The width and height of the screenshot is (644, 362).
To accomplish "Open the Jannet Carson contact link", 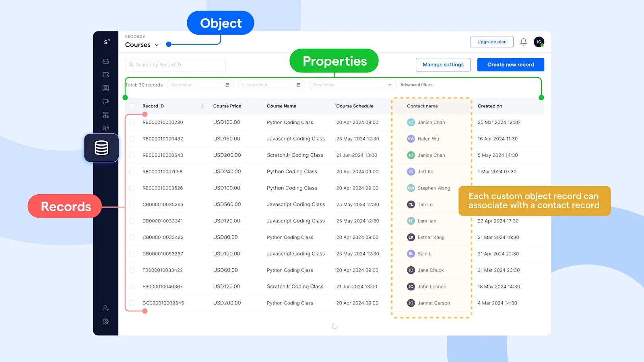I will point(434,303).
